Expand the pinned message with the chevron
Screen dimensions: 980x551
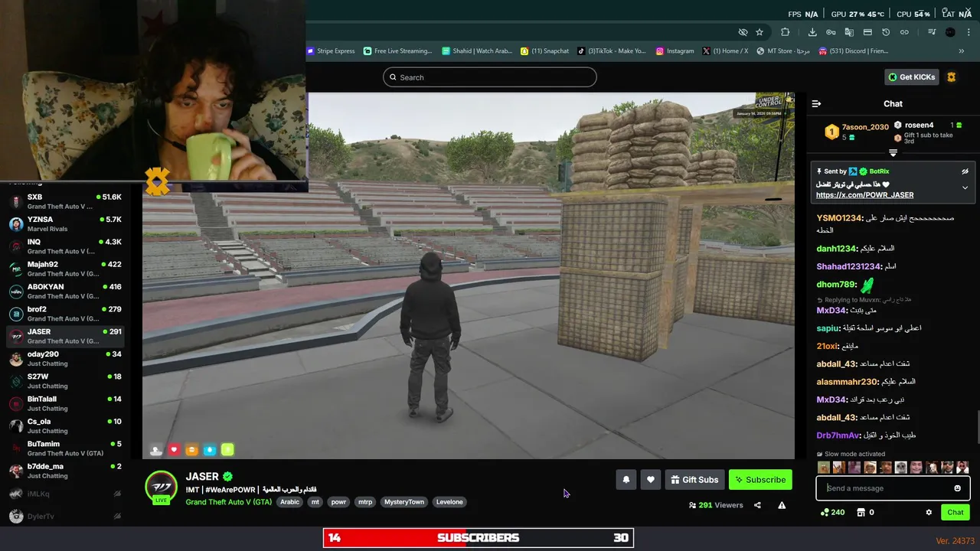[x=965, y=187]
